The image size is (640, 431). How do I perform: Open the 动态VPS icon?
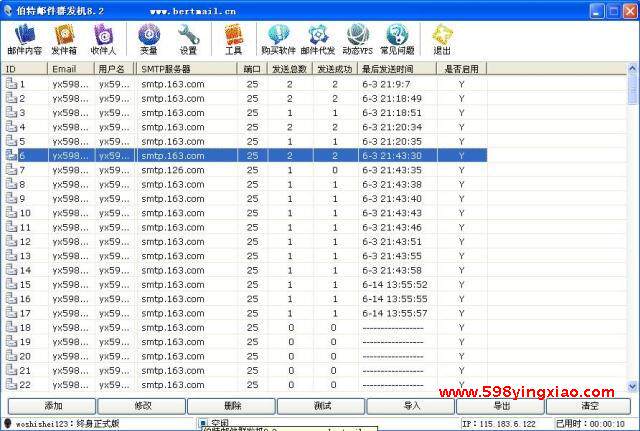(x=358, y=39)
